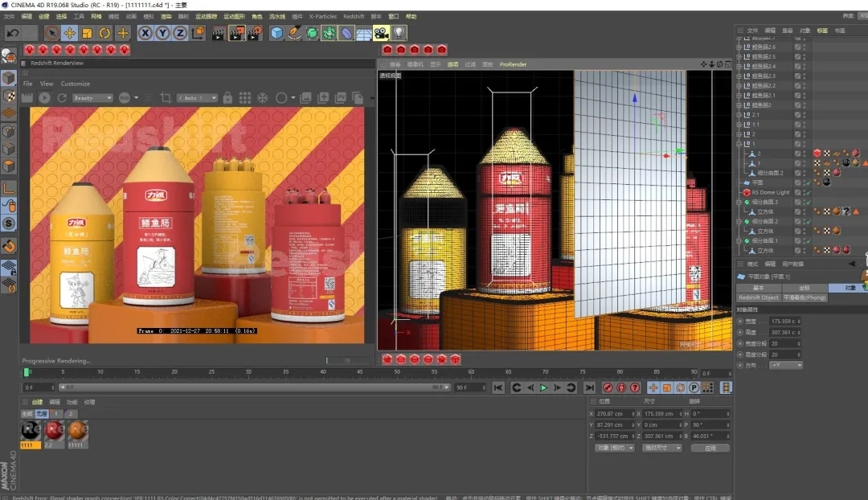Select the 平面 plane object in tree

click(x=757, y=182)
